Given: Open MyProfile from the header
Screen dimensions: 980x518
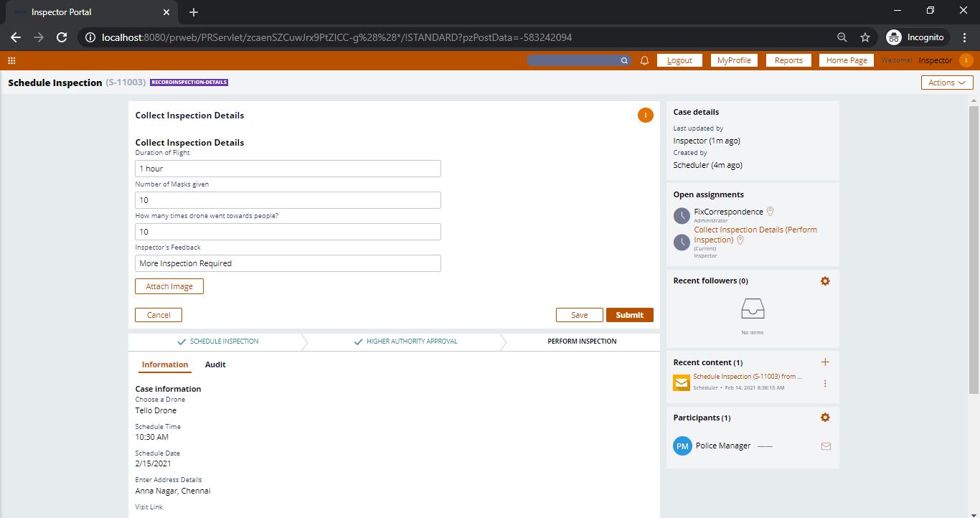Looking at the screenshot, I should pyautogui.click(x=734, y=60).
